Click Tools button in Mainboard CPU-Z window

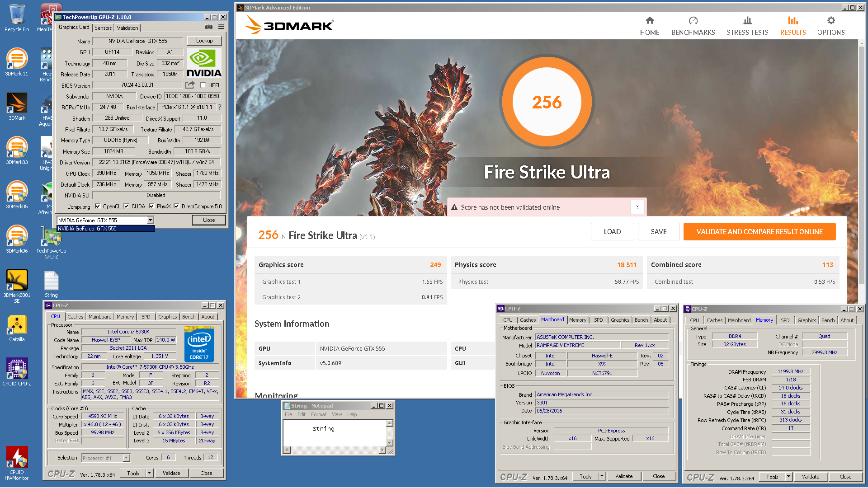[585, 476]
